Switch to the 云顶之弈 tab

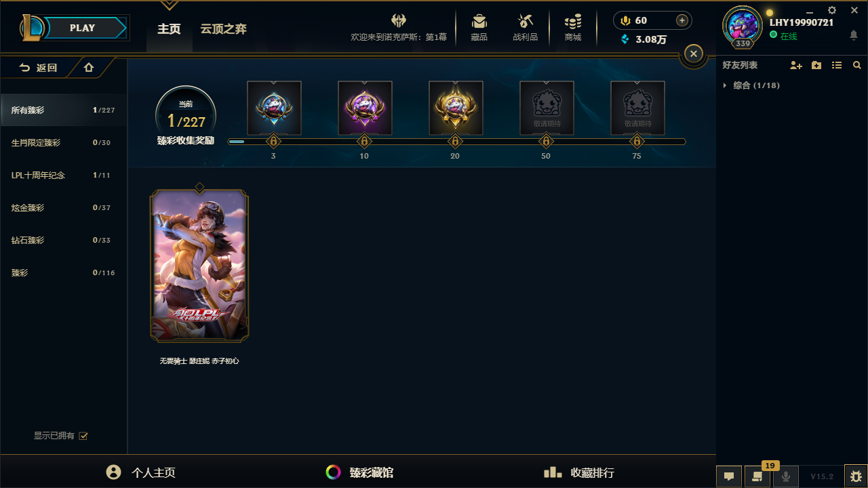point(223,29)
